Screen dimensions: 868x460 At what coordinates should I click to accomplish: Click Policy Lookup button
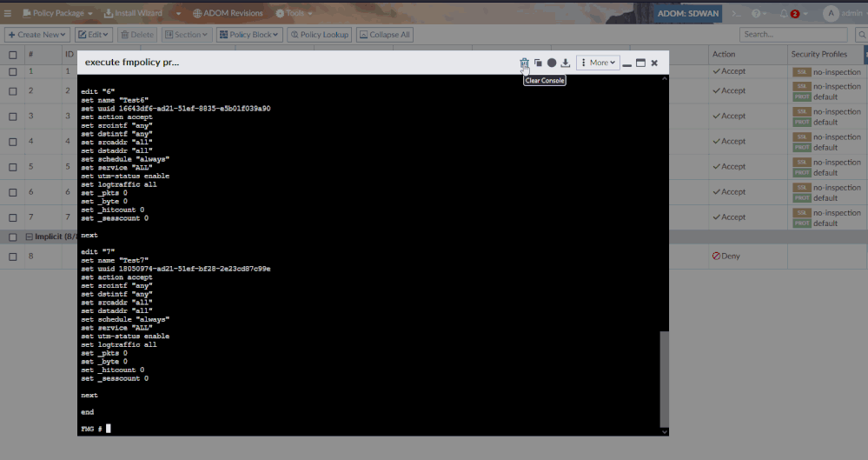320,35
